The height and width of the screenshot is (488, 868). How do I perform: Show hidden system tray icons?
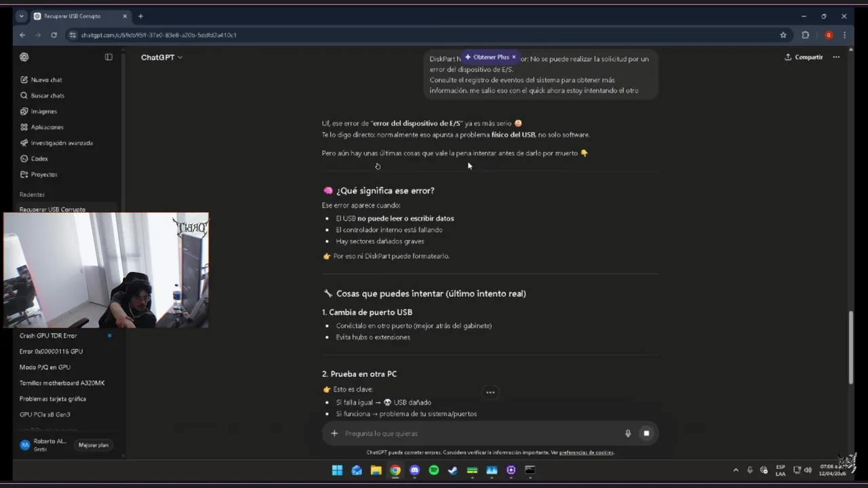click(x=736, y=470)
